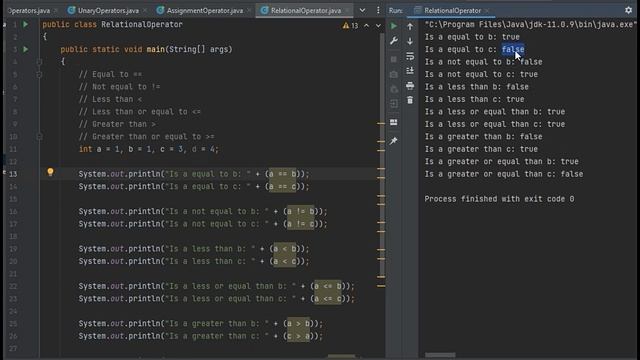
Task: Toggle soft-wrap in the console output
Action: click(410, 56)
